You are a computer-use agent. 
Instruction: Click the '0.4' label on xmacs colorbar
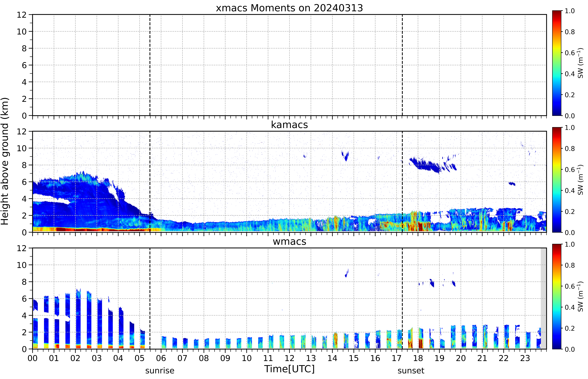[570, 74]
